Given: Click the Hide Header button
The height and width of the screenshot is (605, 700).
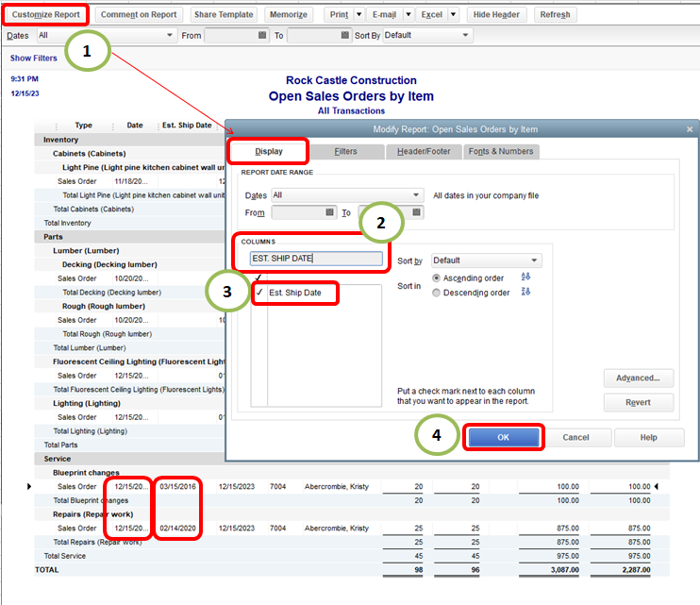Looking at the screenshot, I should point(496,14).
